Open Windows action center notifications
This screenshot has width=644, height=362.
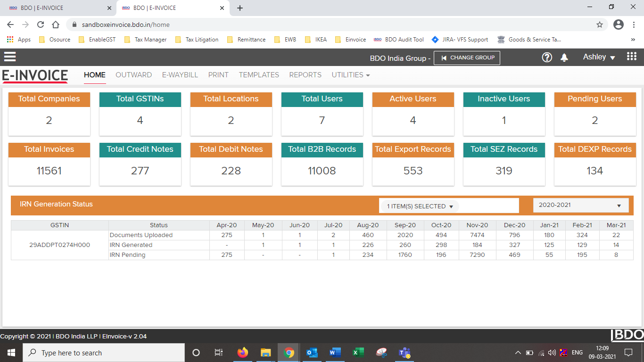point(628,353)
